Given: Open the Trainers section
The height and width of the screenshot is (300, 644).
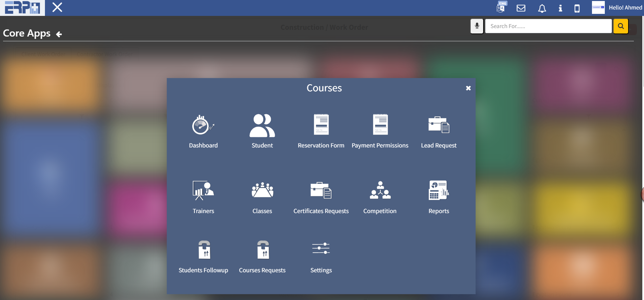Looking at the screenshot, I should [x=203, y=190].
